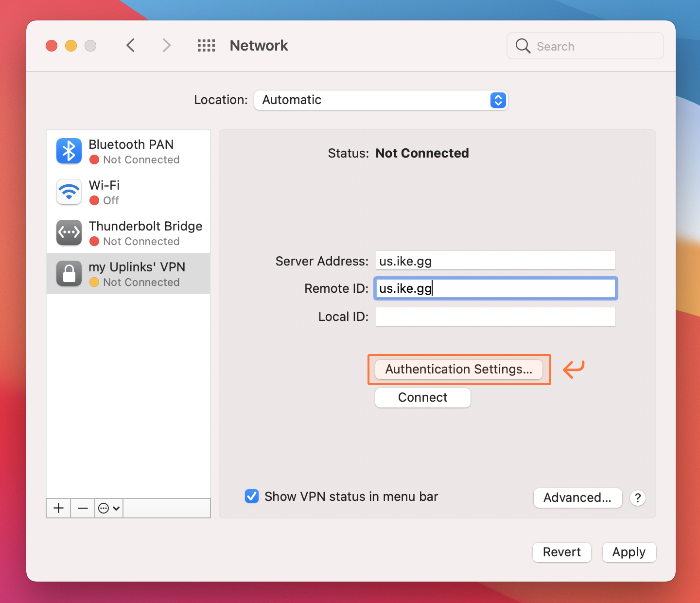700x603 pixels.
Task: Click the back navigation arrow
Action: [130, 45]
